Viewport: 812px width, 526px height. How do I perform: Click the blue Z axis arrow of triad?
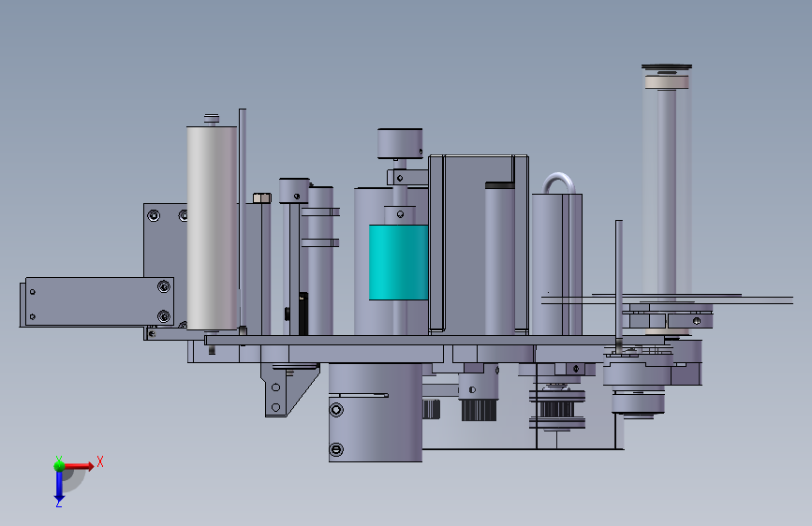click(x=59, y=487)
